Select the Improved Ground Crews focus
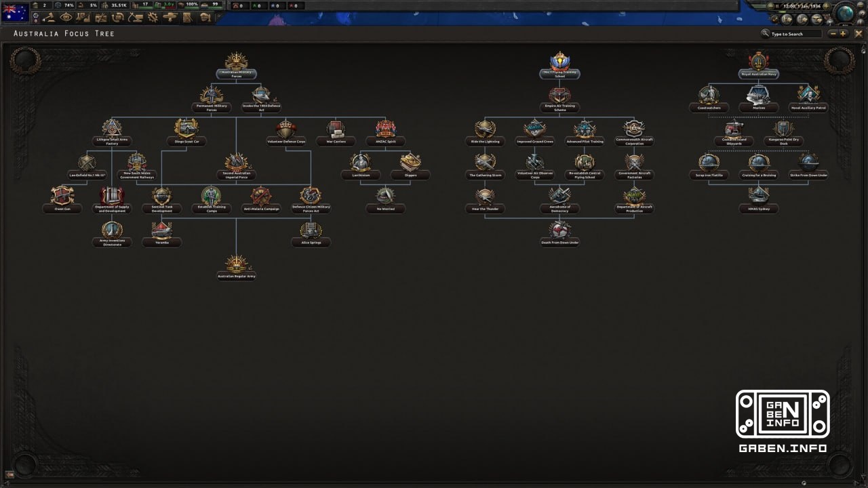 point(535,133)
